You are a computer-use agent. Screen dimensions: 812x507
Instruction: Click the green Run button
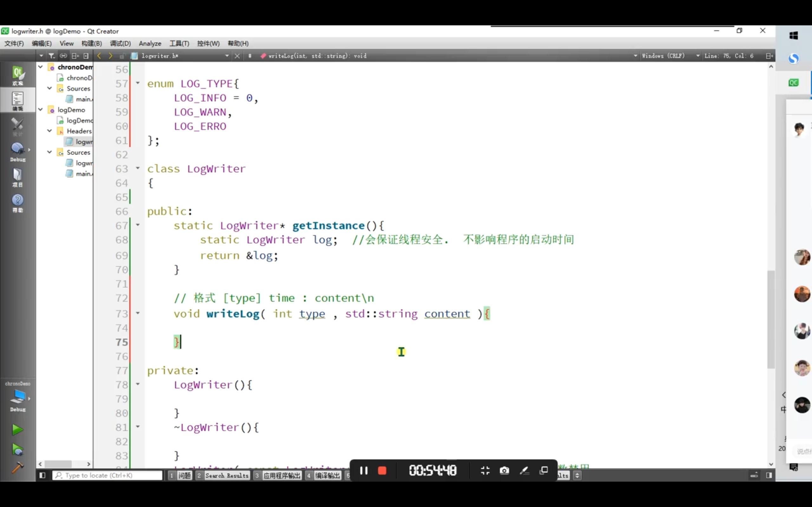coord(17,429)
